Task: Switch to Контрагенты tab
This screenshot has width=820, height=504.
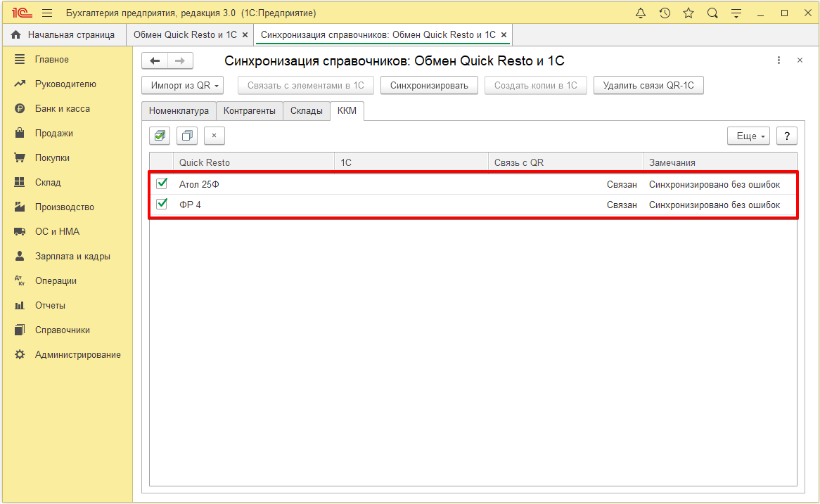Action: pyautogui.click(x=250, y=111)
